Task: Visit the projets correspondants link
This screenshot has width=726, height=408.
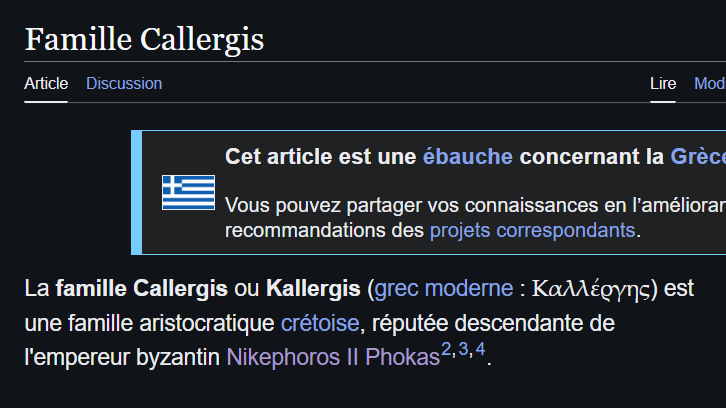Action: point(532,230)
